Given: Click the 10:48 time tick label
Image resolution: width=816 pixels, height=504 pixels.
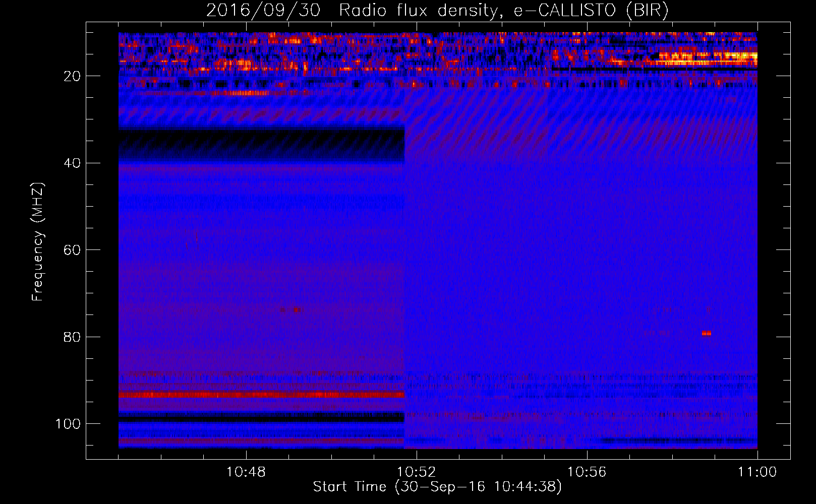Looking at the screenshot, I should [x=246, y=472].
